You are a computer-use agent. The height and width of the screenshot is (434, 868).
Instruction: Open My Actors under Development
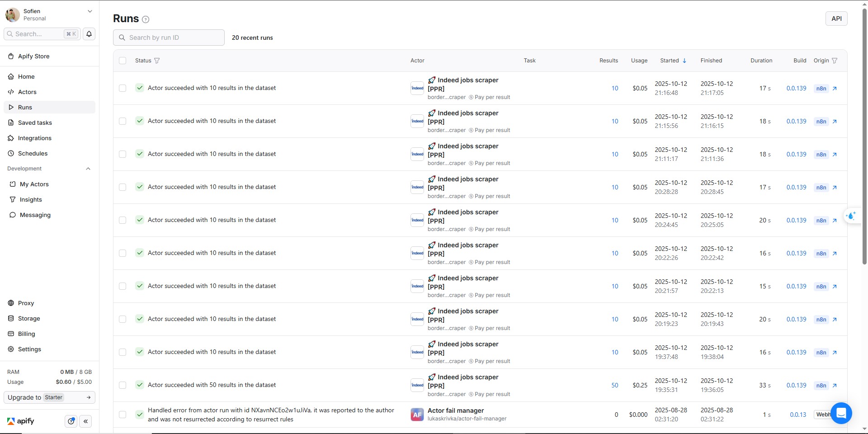49,184
